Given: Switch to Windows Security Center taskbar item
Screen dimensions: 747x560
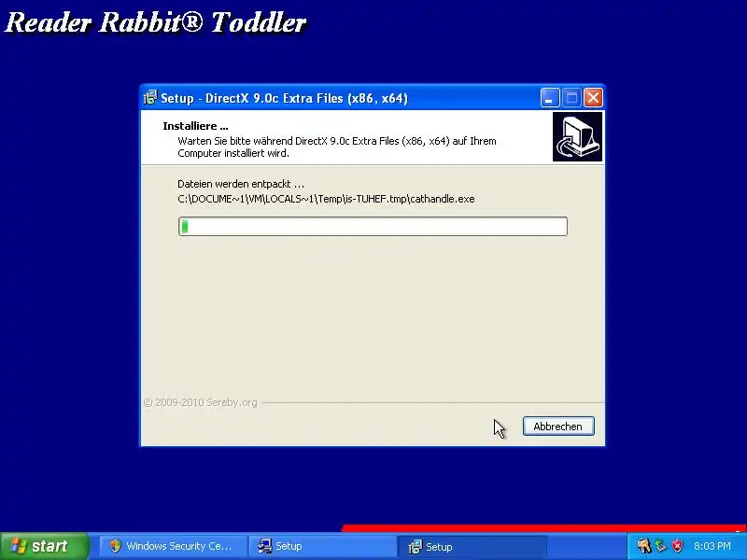Looking at the screenshot, I should [x=174, y=546].
